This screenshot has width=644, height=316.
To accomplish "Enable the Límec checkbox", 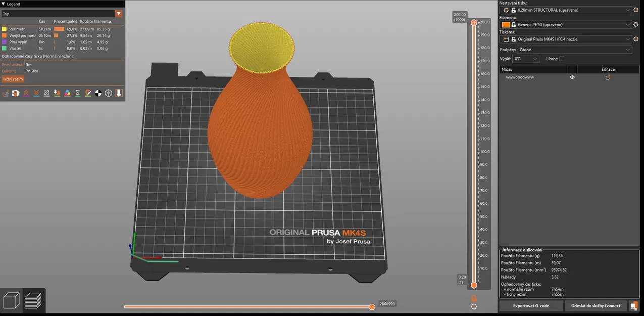I will tap(561, 59).
